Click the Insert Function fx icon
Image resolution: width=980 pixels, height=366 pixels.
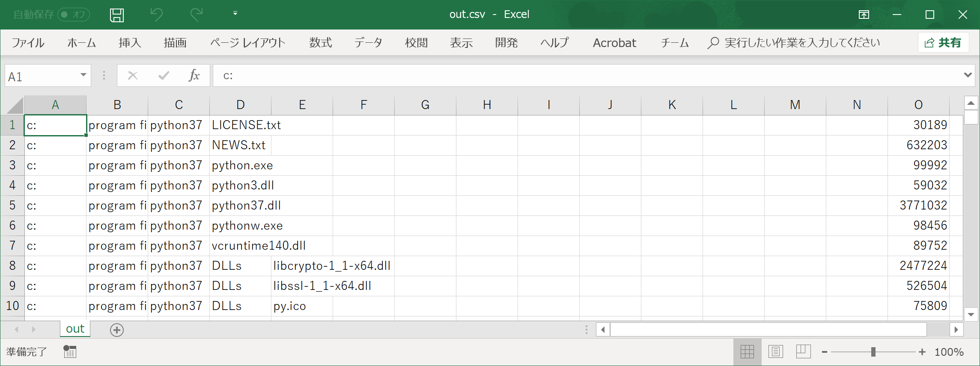[x=194, y=76]
